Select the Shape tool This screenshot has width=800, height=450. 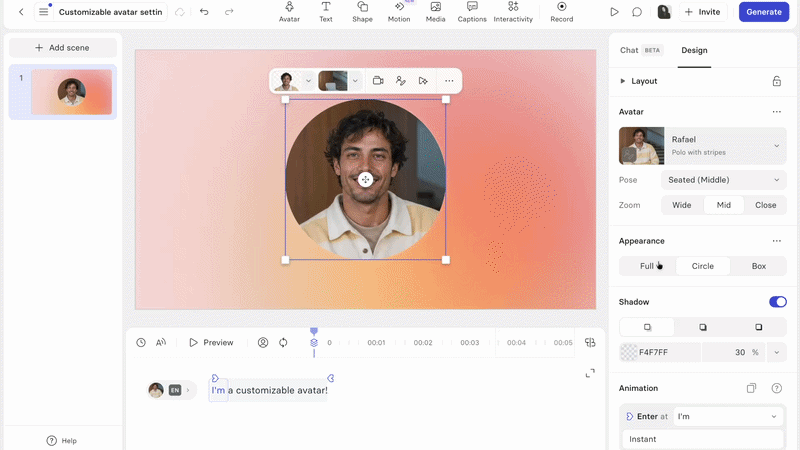click(362, 12)
